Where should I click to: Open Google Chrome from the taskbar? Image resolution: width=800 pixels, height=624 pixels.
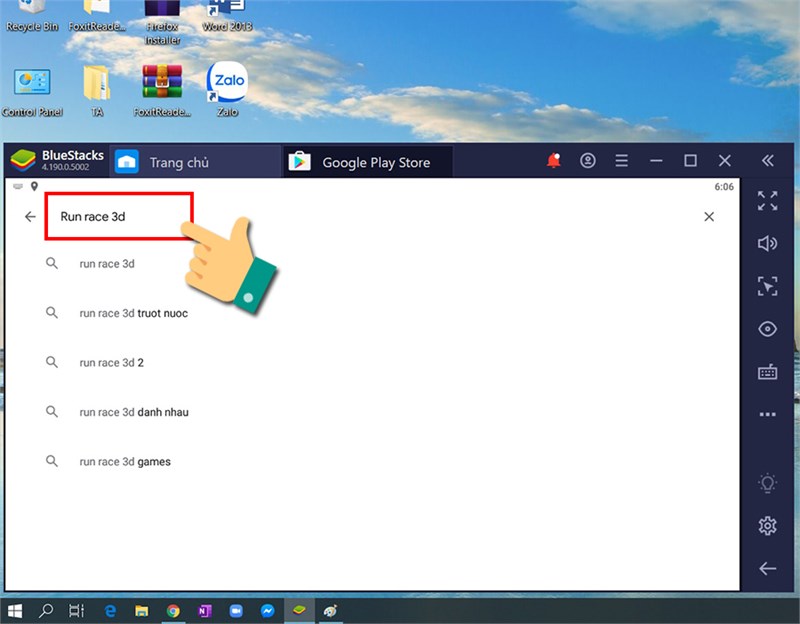[173, 611]
